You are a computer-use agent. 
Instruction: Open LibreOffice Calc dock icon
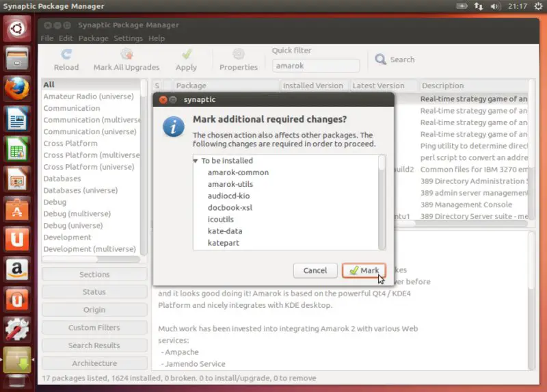point(16,149)
